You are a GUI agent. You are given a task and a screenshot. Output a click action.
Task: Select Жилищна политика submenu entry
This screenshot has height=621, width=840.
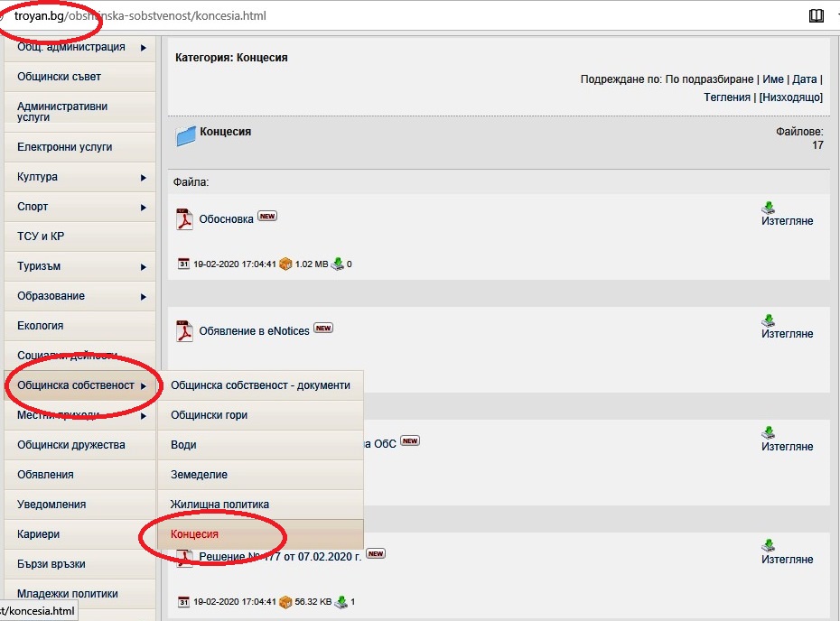click(x=260, y=505)
